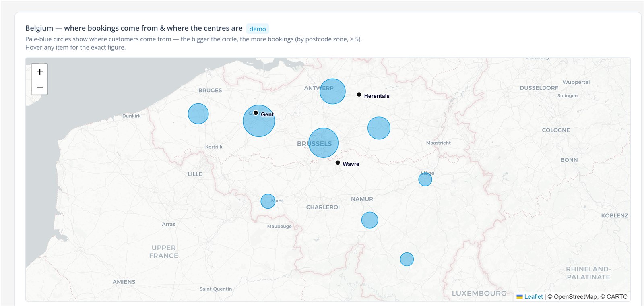Click the Herentals centre black marker
This screenshot has height=306, width=644.
pyautogui.click(x=359, y=95)
